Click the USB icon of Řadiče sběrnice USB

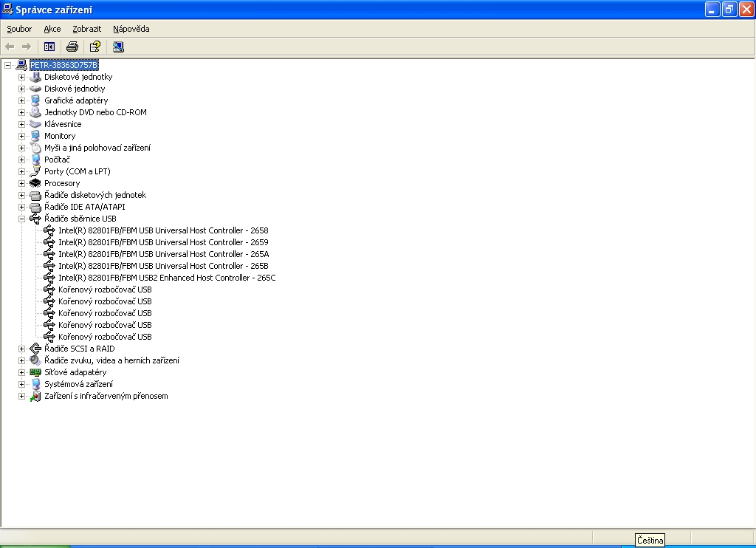(x=35, y=219)
